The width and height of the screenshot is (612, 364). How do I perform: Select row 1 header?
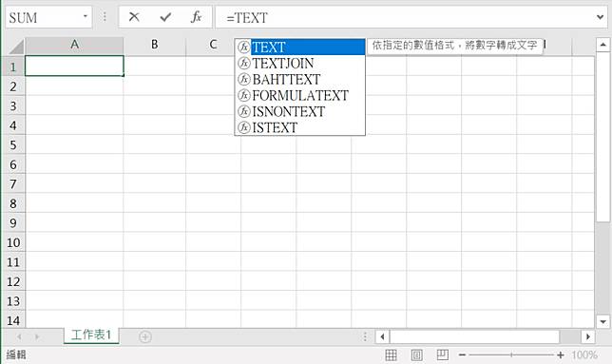tap(13, 67)
